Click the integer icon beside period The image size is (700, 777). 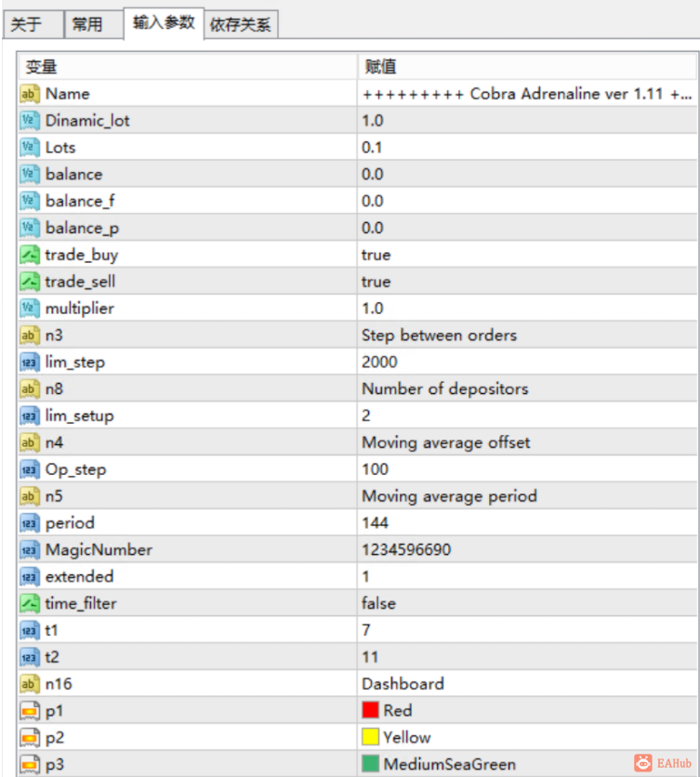tap(29, 522)
